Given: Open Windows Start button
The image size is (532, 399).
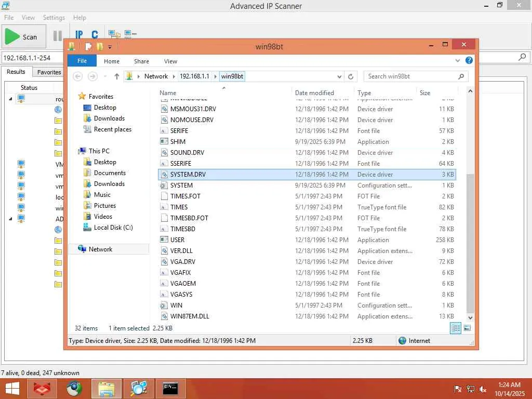Looking at the screenshot, I should (x=12, y=389).
